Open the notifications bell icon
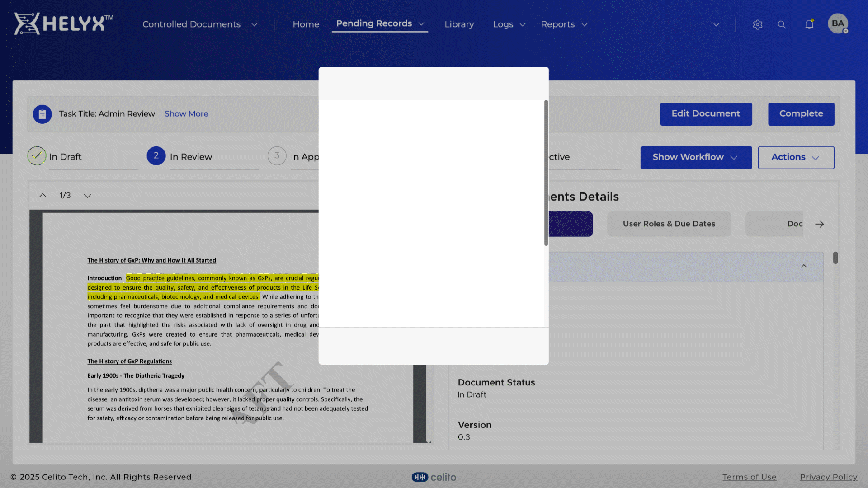The image size is (868, 488). click(809, 24)
